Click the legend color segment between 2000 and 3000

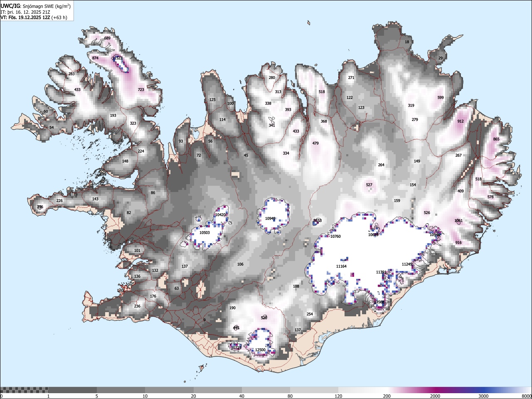tap(459, 390)
